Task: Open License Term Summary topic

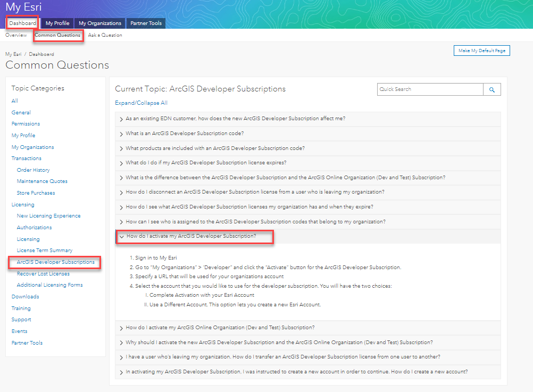Action: coord(45,250)
